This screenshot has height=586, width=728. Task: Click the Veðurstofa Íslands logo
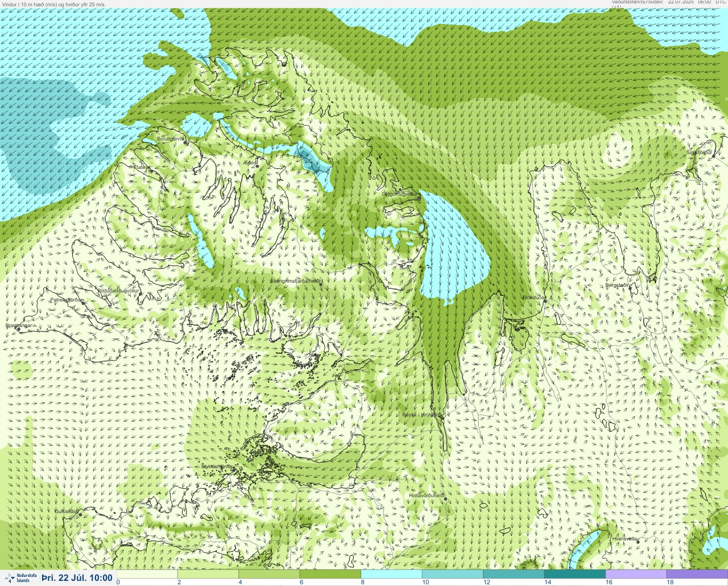20,577
